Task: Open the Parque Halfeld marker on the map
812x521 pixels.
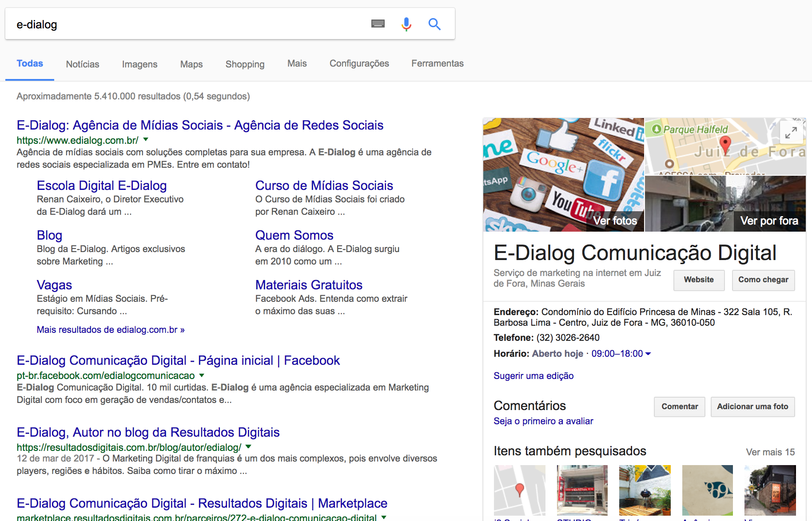Action: pos(657,129)
